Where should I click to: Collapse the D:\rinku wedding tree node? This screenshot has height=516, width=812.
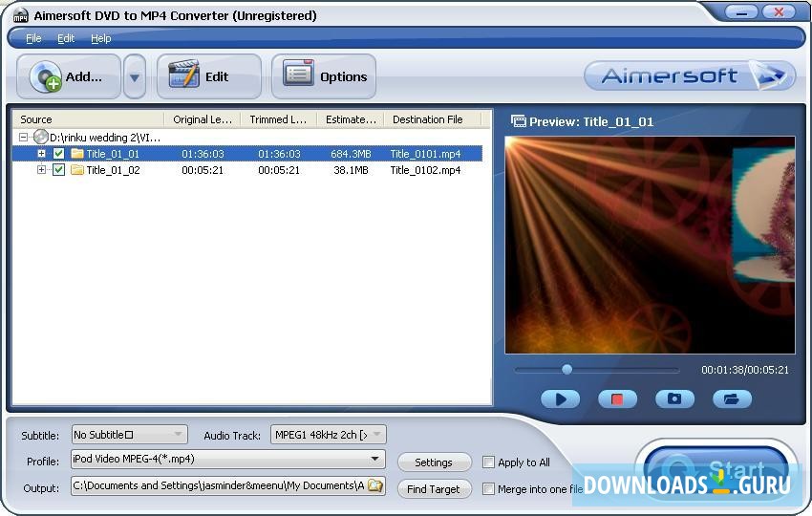pos(23,138)
